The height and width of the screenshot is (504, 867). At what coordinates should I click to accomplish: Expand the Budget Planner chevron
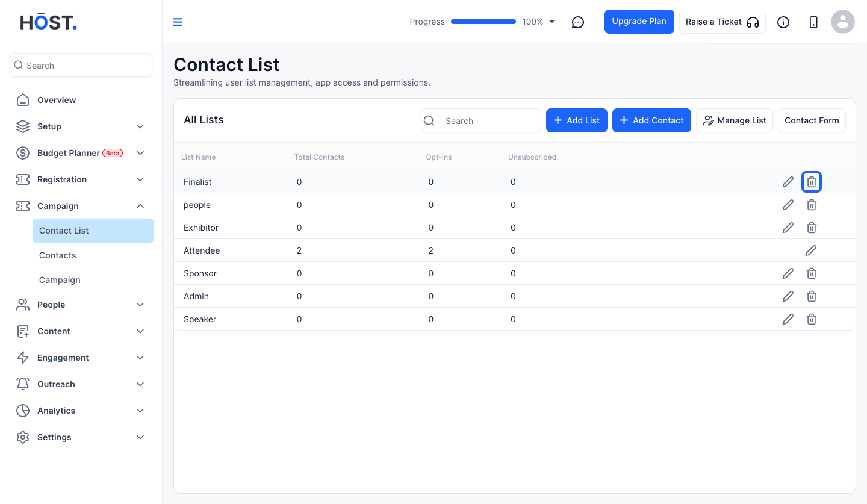pos(140,153)
